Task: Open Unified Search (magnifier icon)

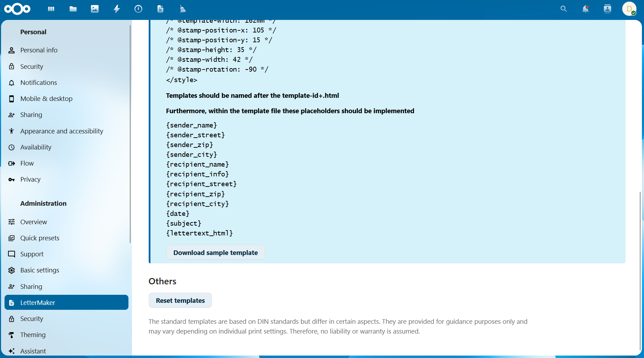Action: 563,9
